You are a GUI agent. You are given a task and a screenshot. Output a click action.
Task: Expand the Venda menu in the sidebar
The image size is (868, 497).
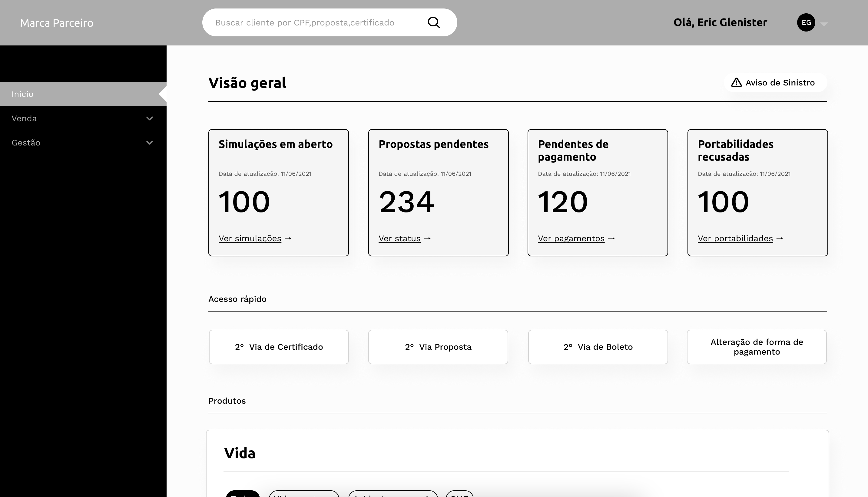[x=149, y=118]
